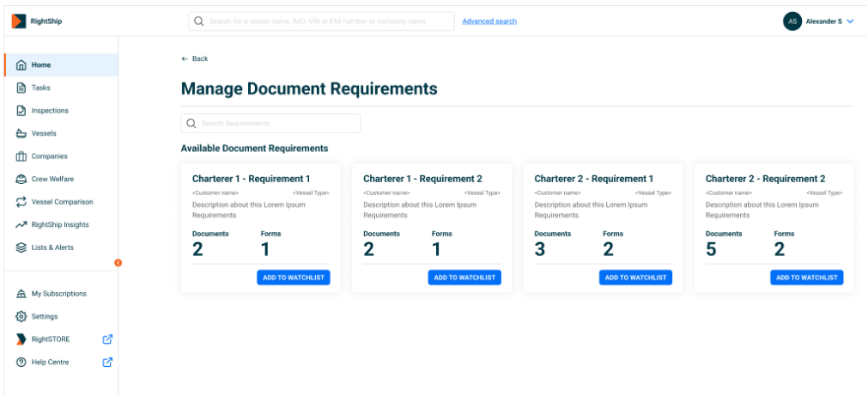Open Home in sidebar menu

[x=61, y=64]
